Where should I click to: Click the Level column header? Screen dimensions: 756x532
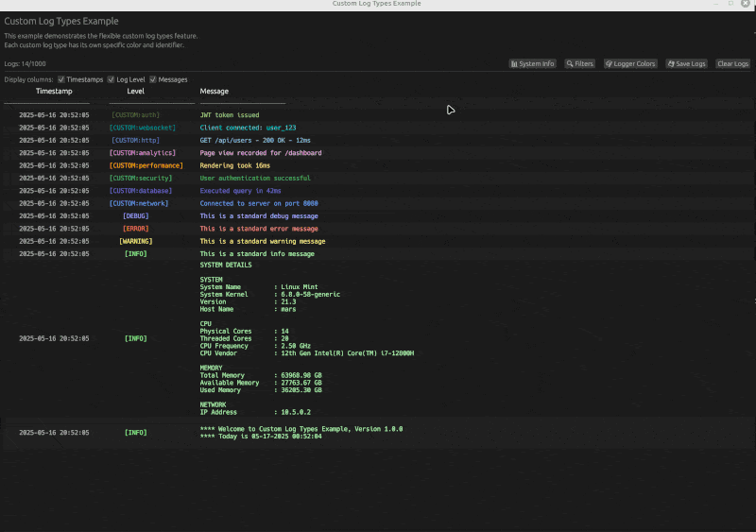click(x=136, y=92)
